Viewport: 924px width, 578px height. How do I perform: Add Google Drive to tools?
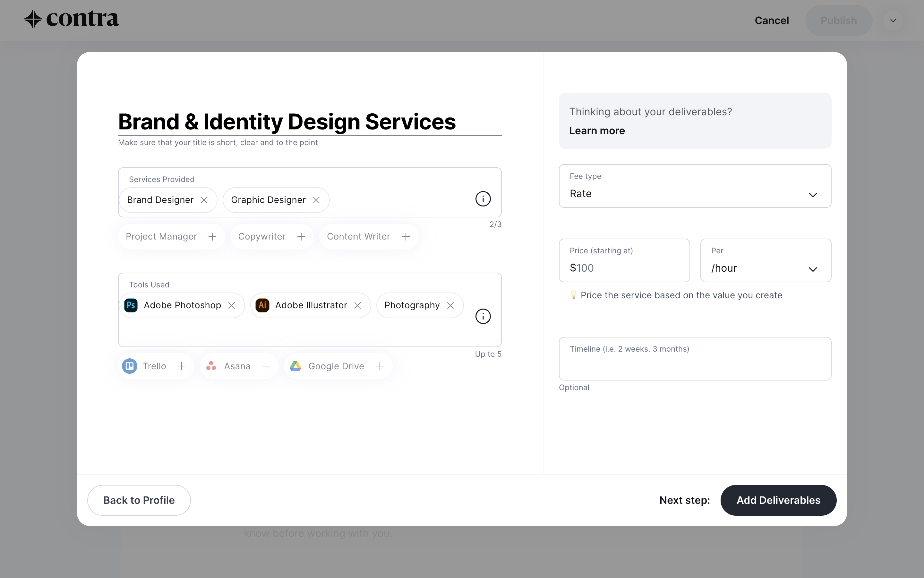[380, 366]
